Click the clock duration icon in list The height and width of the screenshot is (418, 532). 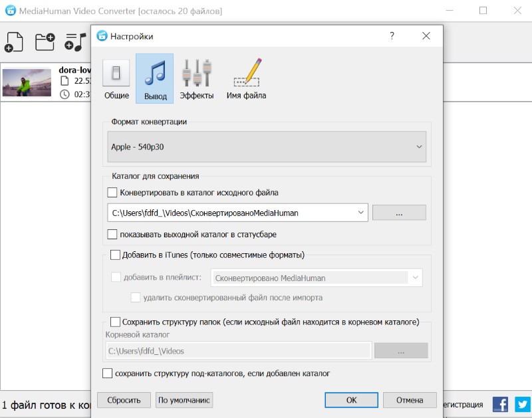coord(65,94)
